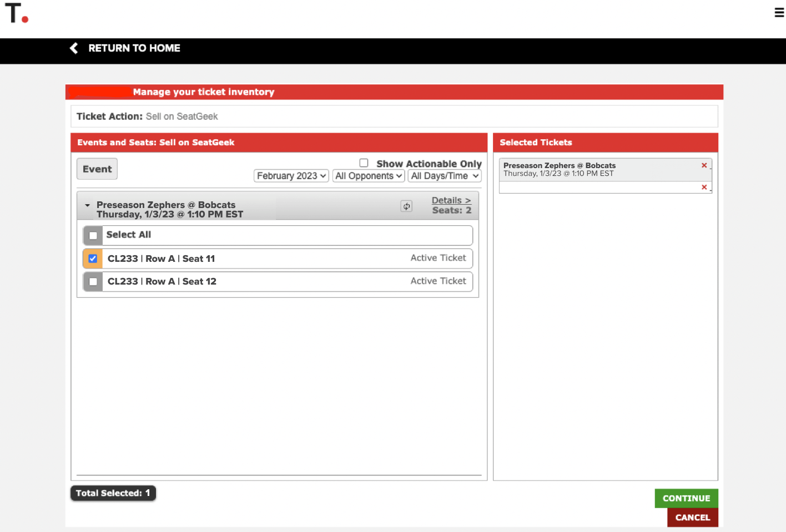Open the Details link for the event
Screen dimensions: 786x532
(x=451, y=200)
